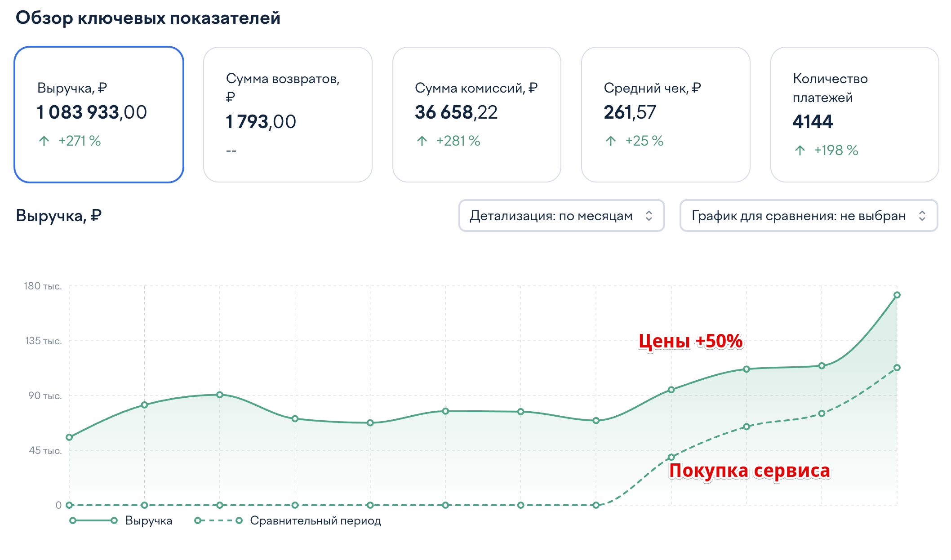Click the first revenue data point on chart
This screenshot has width=951, height=560.
pyautogui.click(x=69, y=437)
